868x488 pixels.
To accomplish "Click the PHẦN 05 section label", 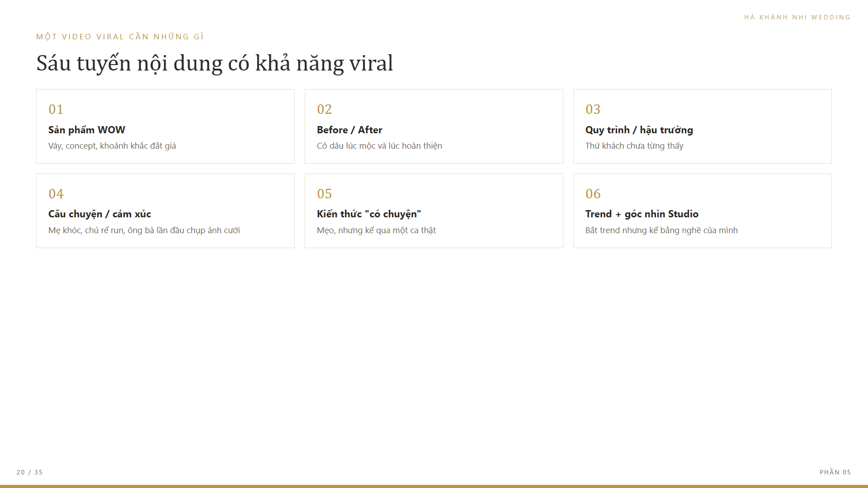I will 835,472.
